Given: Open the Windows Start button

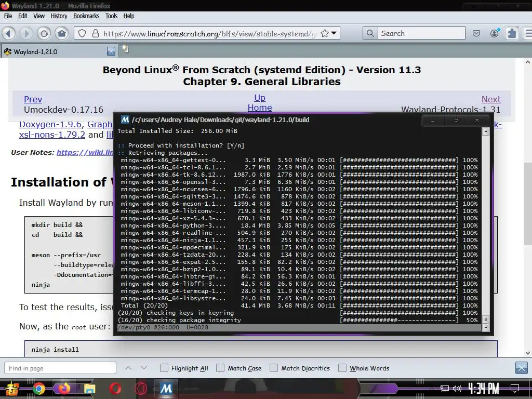Looking at the screenshot, I should click(12, 389).
